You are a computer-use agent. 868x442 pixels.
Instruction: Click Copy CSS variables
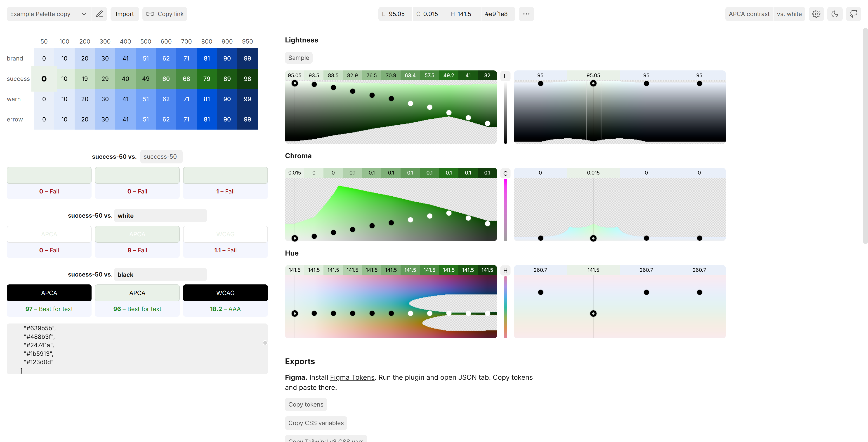[316, 423]
